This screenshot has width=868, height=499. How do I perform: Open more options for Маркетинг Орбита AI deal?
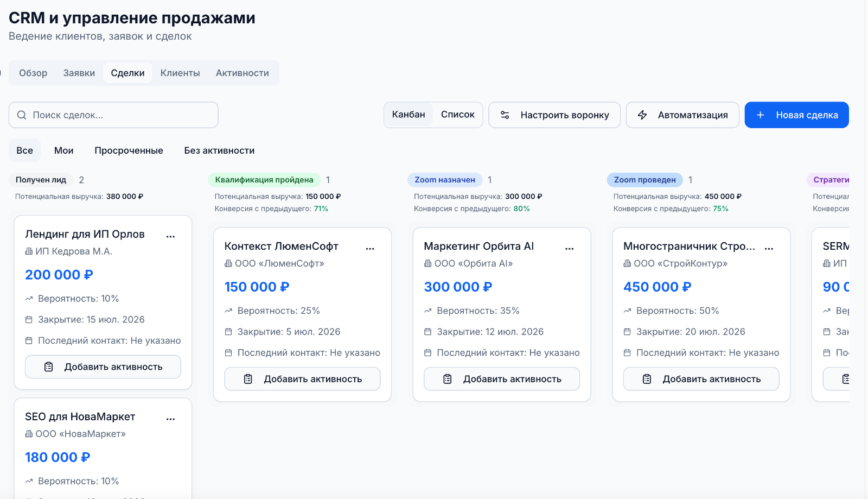click(x=569, y=248)
